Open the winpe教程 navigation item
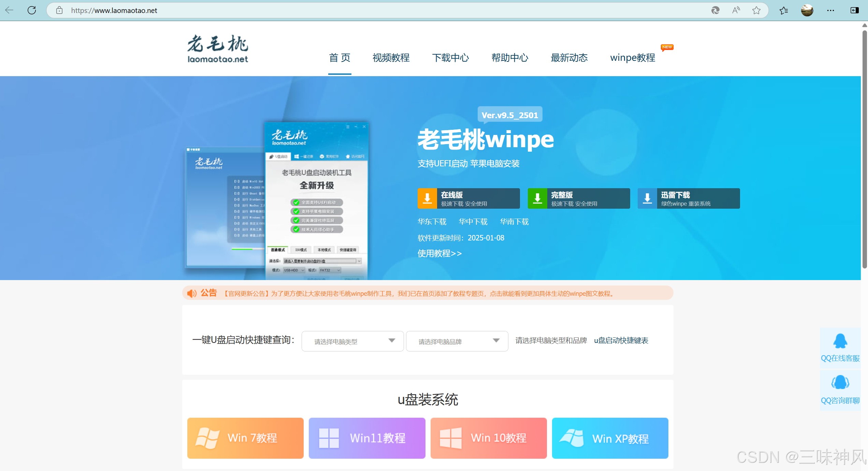 [x=633, y=58]
